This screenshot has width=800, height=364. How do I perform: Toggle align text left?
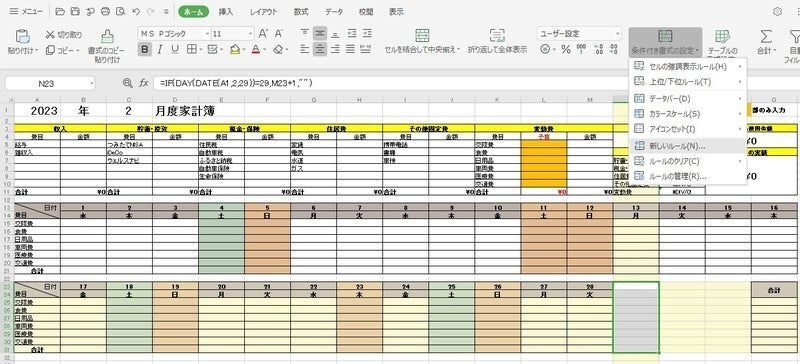pos(305,50)
